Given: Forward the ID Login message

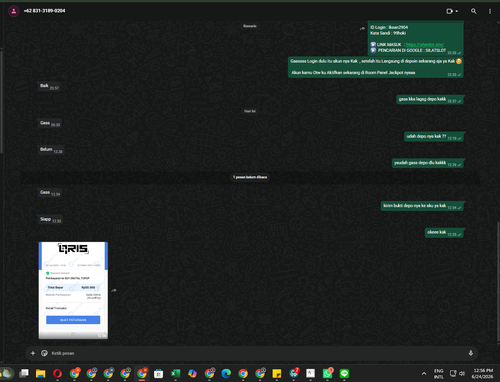Looking at the screenshot, I should tap(362, 29).
